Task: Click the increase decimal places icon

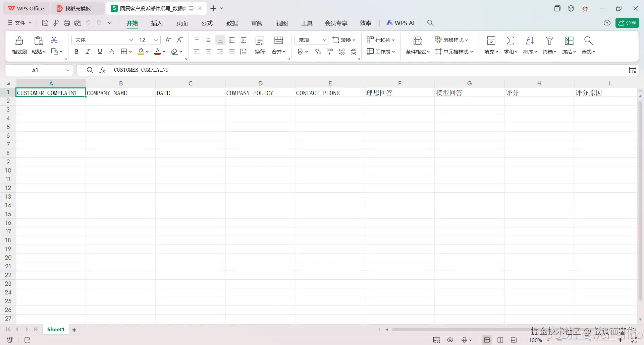Action: [x=342, y=52]
